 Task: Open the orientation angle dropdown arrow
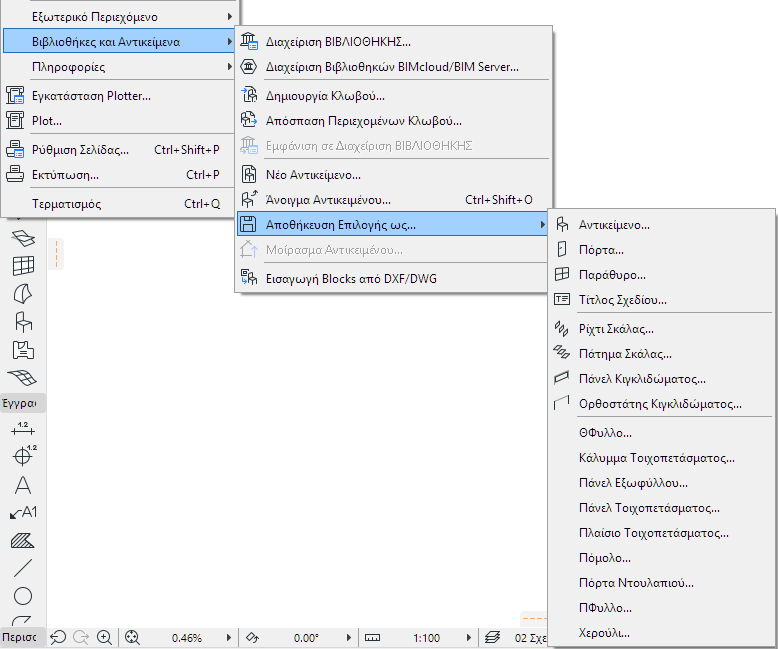pyautogui.click(x=349, y=638)
